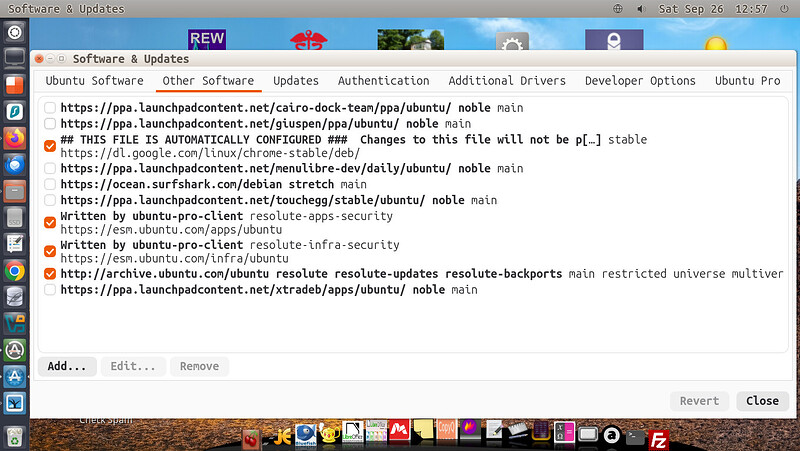Open the Ubuntu logo launcher in left dock

pos(14,33)
